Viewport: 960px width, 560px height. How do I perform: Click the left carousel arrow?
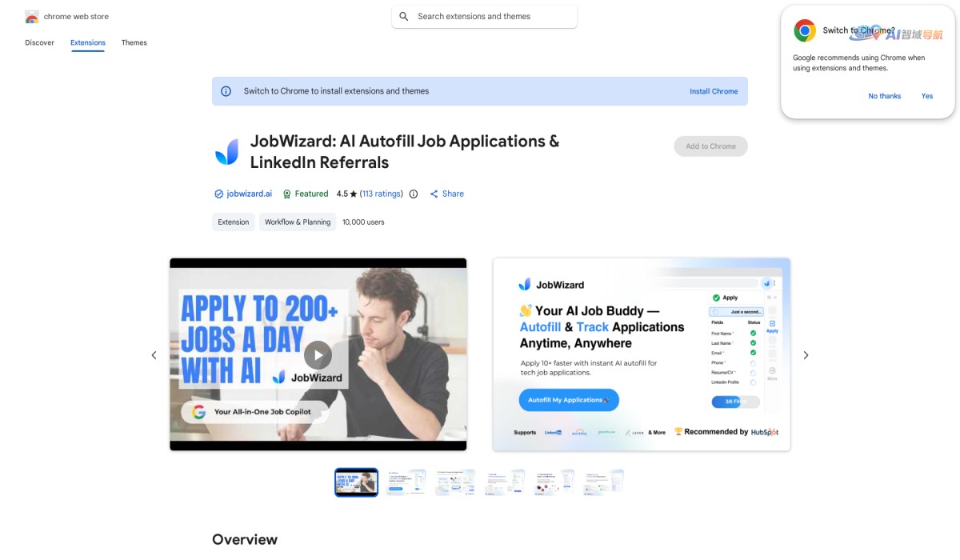pos(154,355)
